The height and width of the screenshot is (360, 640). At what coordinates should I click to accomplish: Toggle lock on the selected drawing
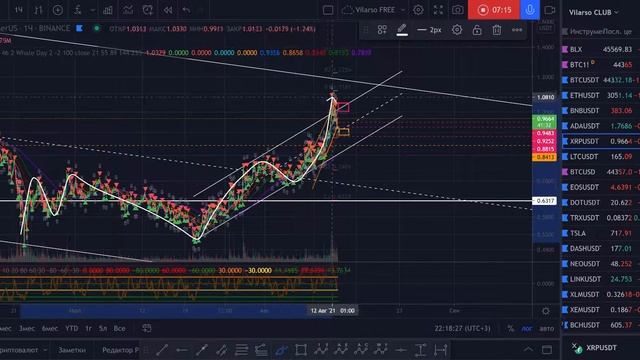click(x=477, y=30)
